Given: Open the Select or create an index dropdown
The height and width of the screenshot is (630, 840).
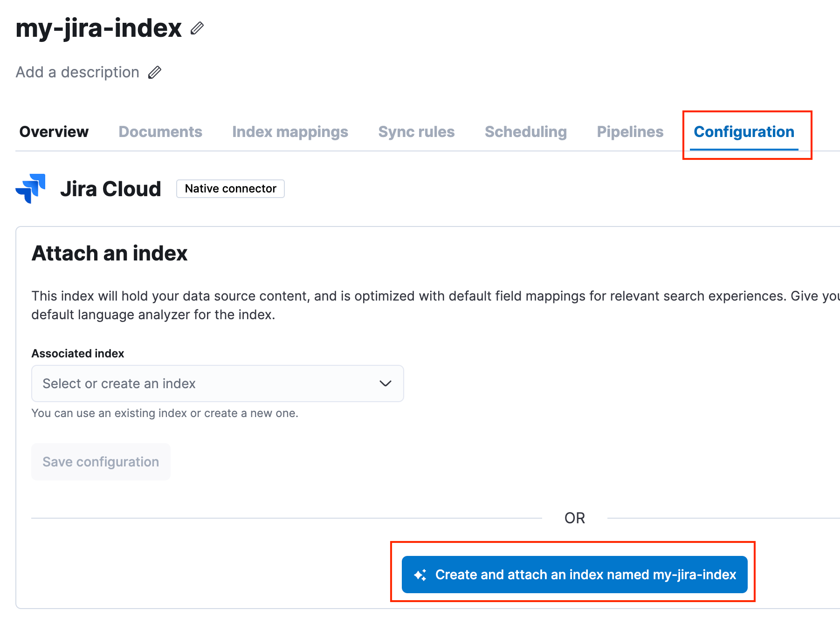Looking at the screenshot, I should coord(217,383).
